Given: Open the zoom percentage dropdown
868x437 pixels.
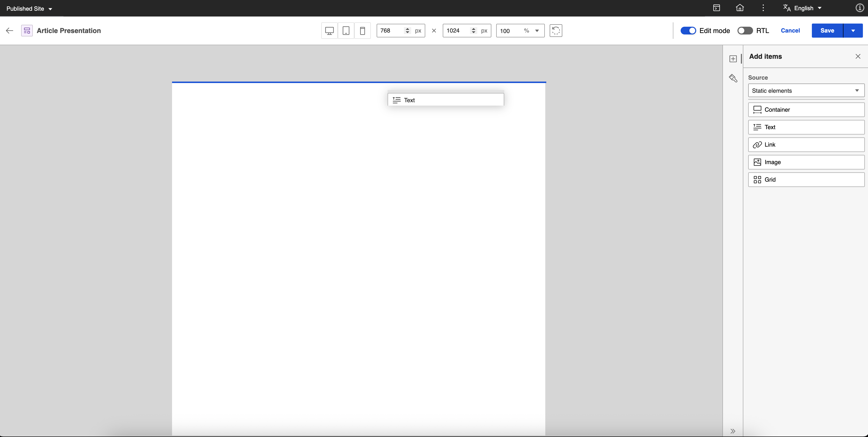Looking at the screenshot, I should [537, 31].
